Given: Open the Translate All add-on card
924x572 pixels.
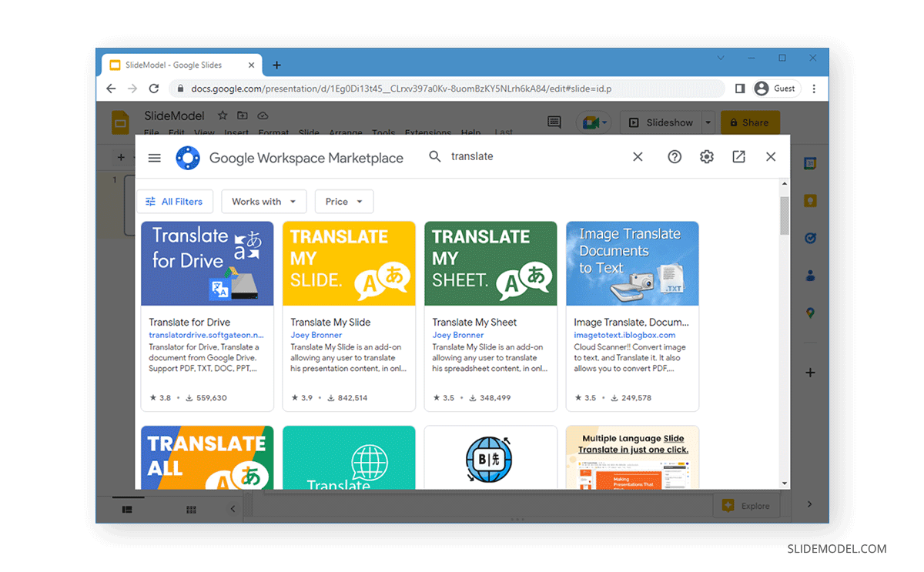Looking at the screenshot, I should (207, 457).
